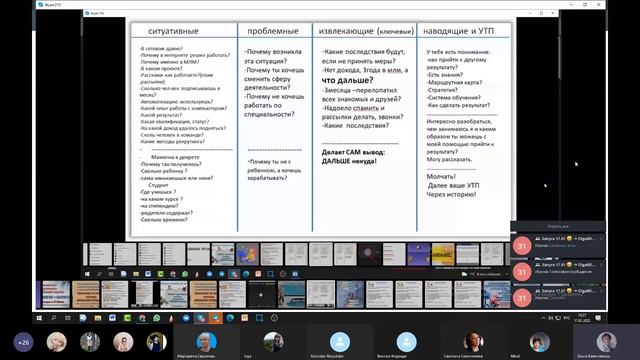640x360 pixels.
Task: Click the Далее ваше УТП line
Action: (453, 185)
